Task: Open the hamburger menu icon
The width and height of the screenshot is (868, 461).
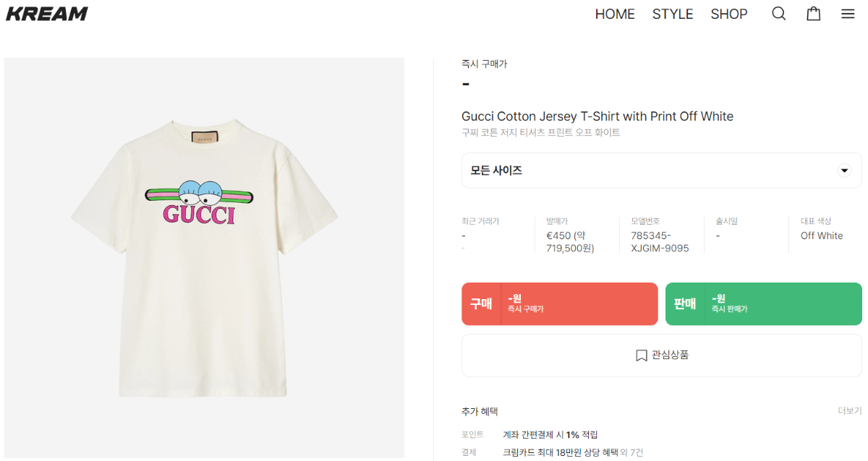Action: [x=848, y=14]
